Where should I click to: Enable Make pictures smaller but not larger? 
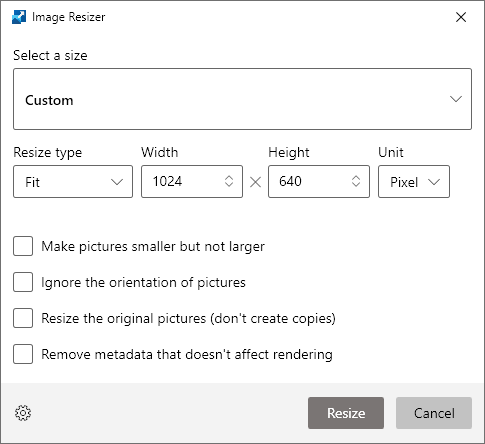pyautogui.click(x=23, y=246)
